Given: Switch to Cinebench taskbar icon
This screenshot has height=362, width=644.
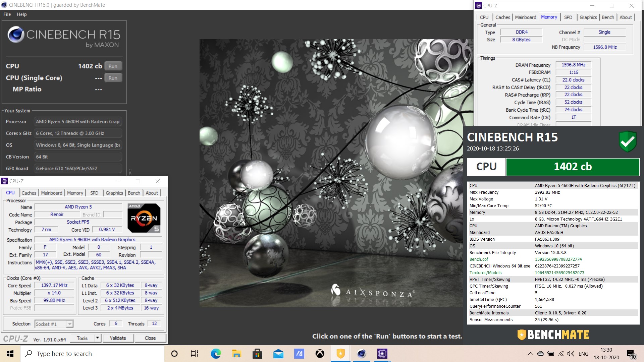Looking at the screenshot, I should tap(361, 354).
